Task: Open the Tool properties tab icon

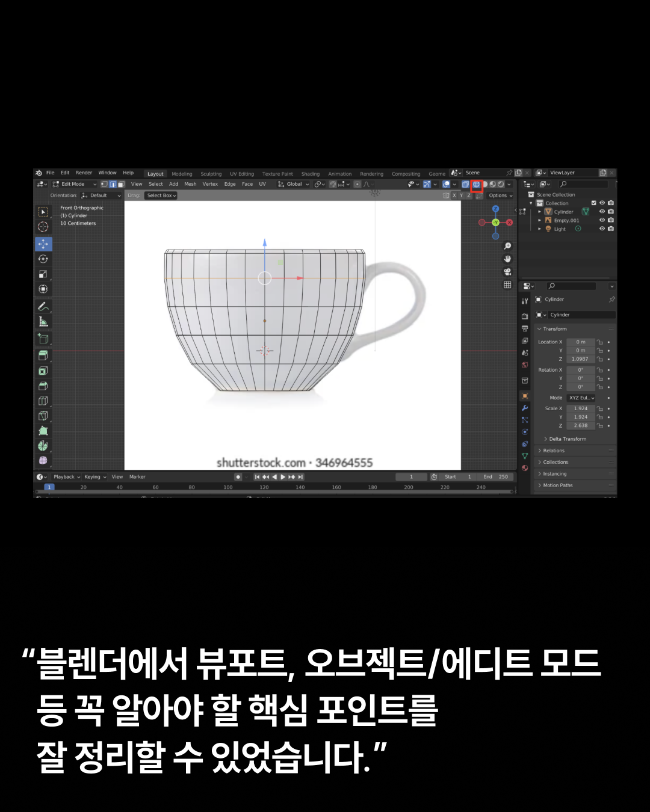Action: tap(525, 301)
